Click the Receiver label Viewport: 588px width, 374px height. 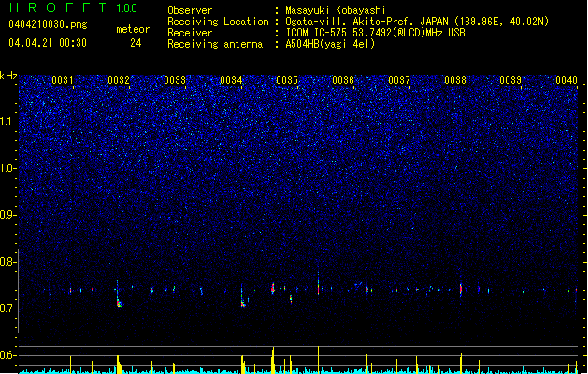pos(190,33)
